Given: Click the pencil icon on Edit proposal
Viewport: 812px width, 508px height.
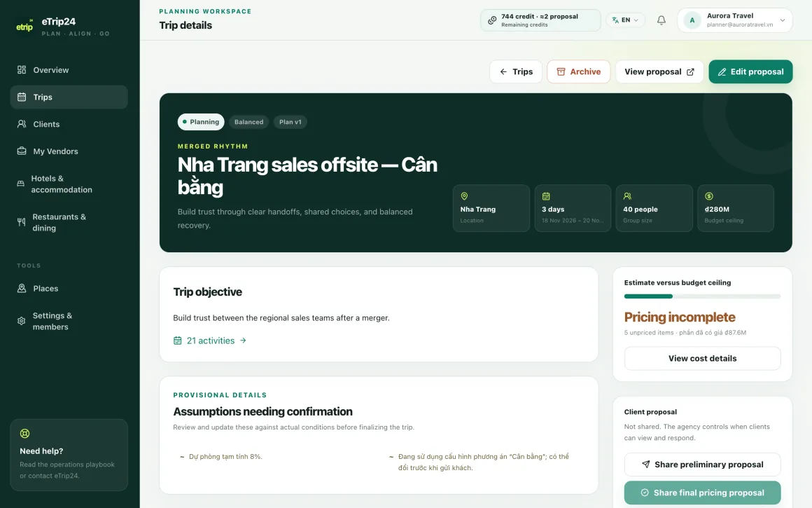Looking at the screenshot, I should click(x=722, y=71).
